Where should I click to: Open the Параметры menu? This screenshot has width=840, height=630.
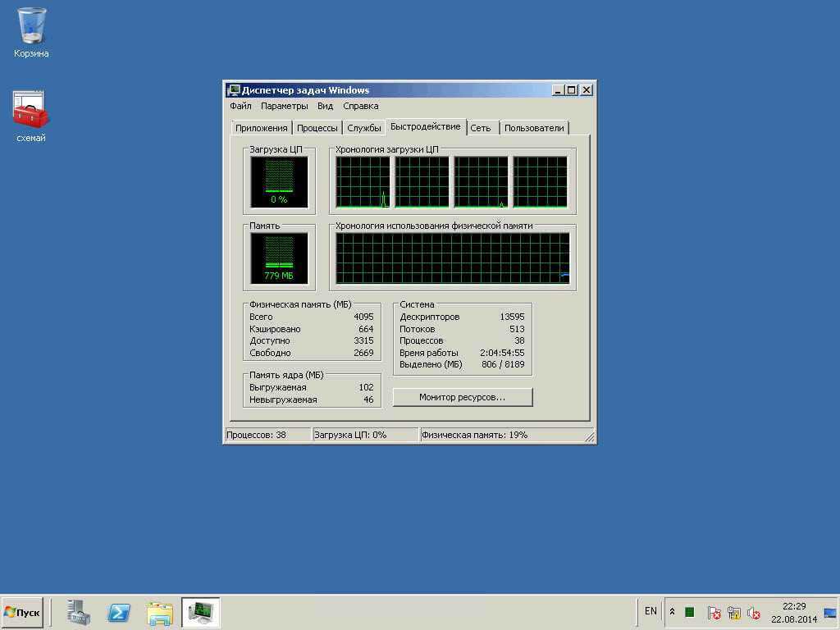click(x=284, y=106)
